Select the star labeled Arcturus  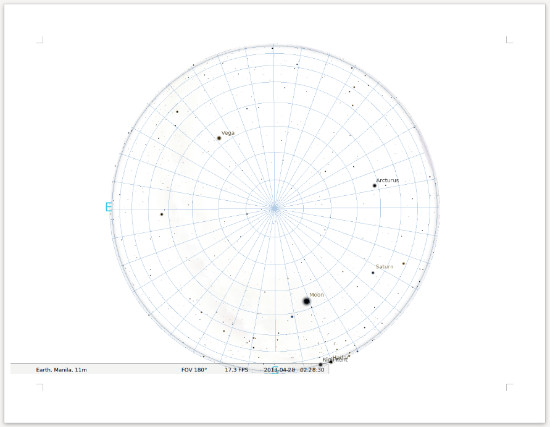(375, 186)
